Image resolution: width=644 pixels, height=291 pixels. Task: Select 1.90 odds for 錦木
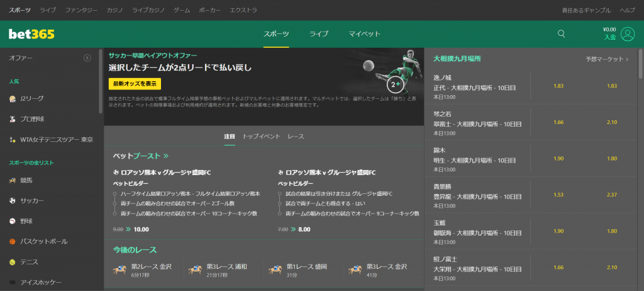tap(558, 159)
